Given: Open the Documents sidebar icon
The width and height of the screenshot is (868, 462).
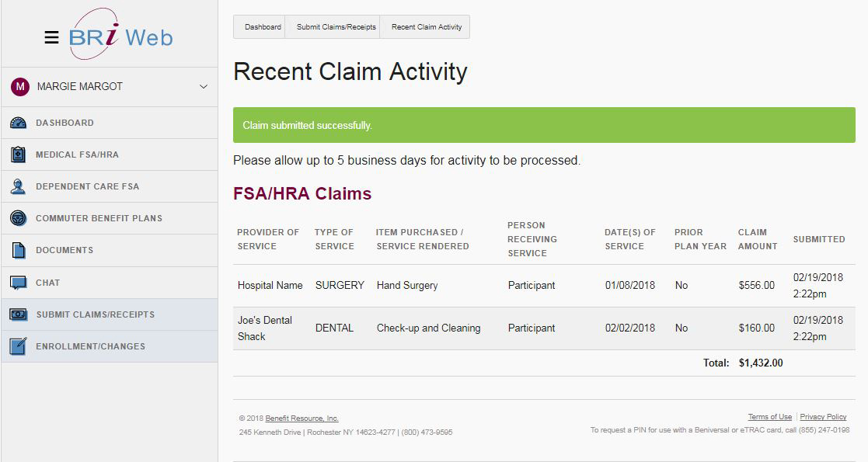Looking at the screenshot, I should [x=17, y=249].
